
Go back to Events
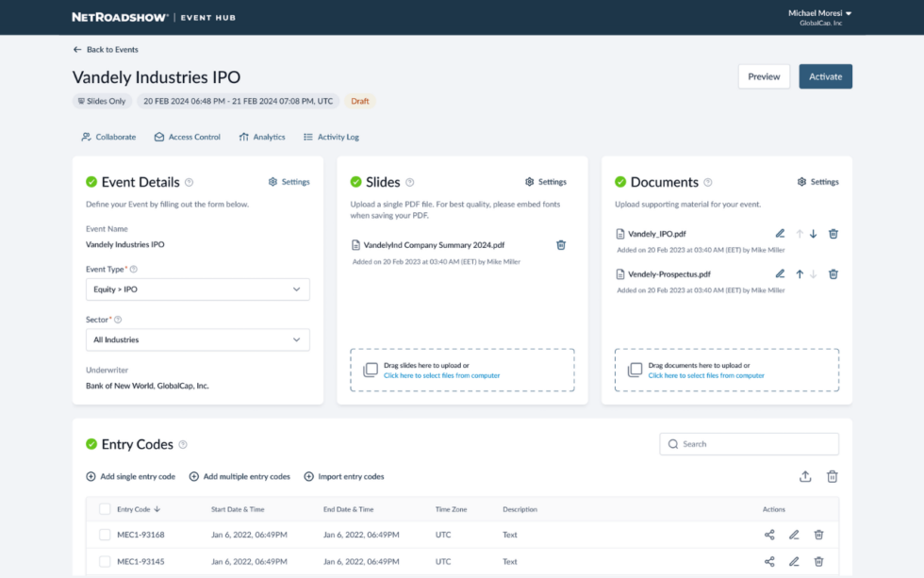click(106, 49)
